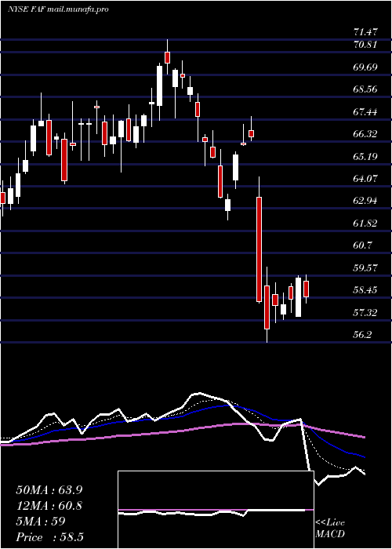Click the 66.32 price axis label

pos(365,134)
